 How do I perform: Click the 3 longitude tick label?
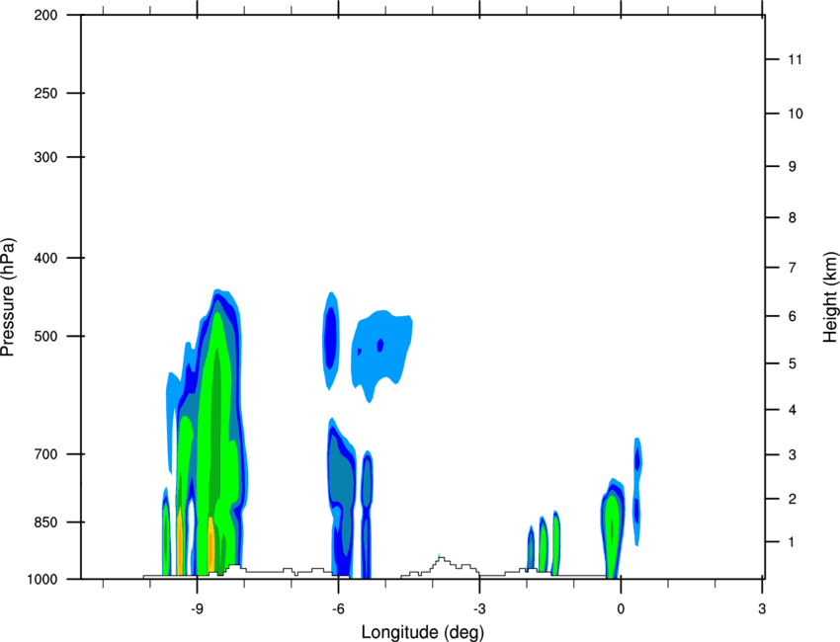pyautogui.click(x=762, y=608)
